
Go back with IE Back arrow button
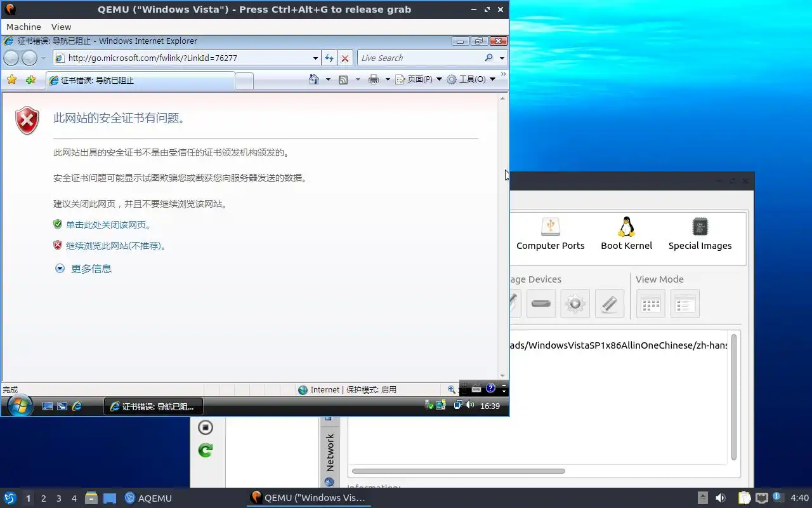[11, 58]
